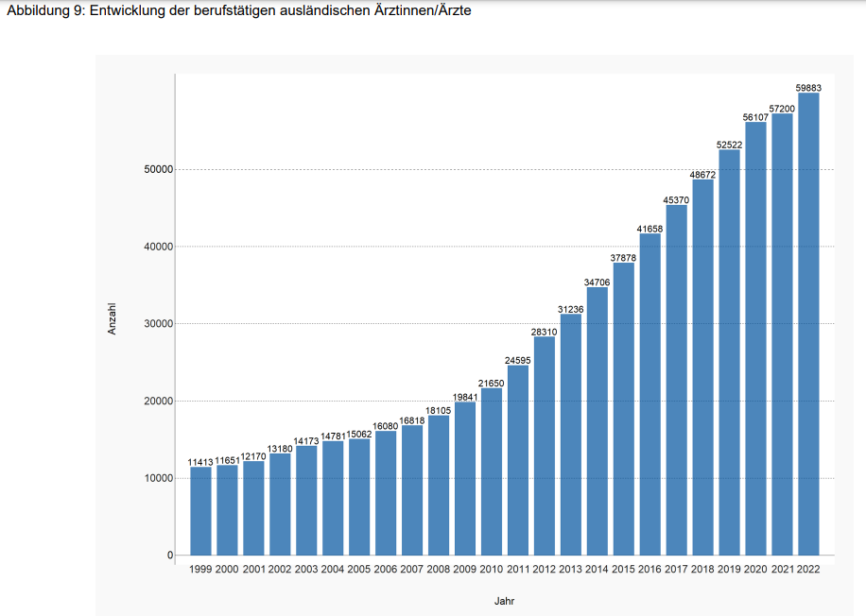Click the data label 11413
This screenshot has width=866, height=616.
(x=200, y=462)
